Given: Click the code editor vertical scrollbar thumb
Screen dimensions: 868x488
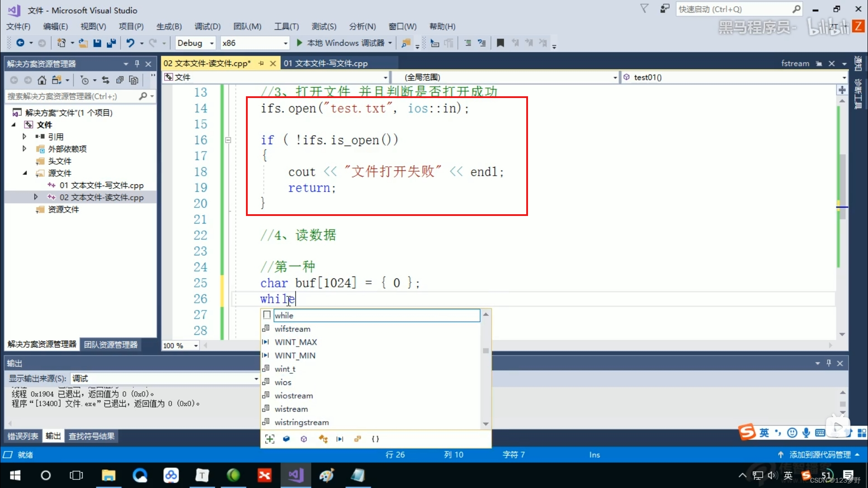Looking at the screenshot, I should click(842, 186).
